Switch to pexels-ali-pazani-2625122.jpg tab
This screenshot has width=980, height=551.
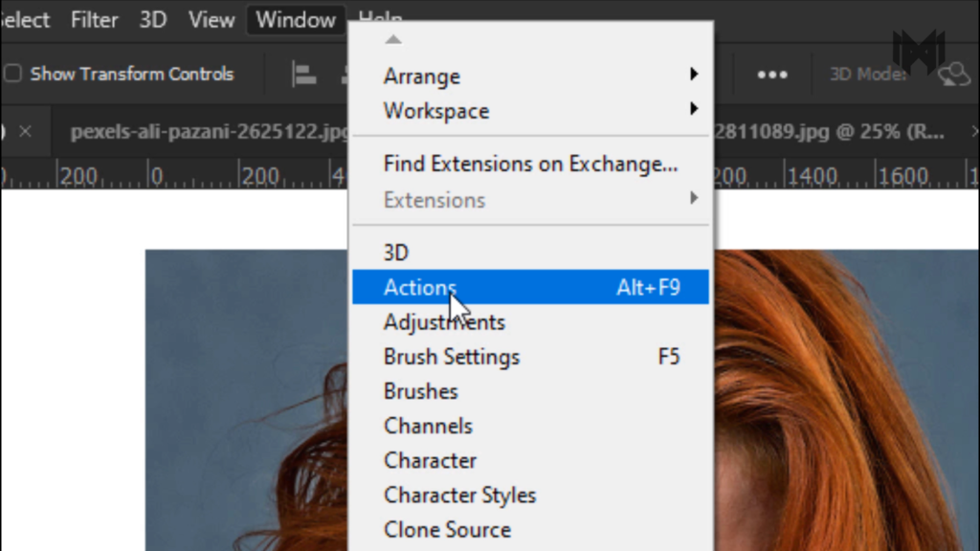(x=210, y=132)
